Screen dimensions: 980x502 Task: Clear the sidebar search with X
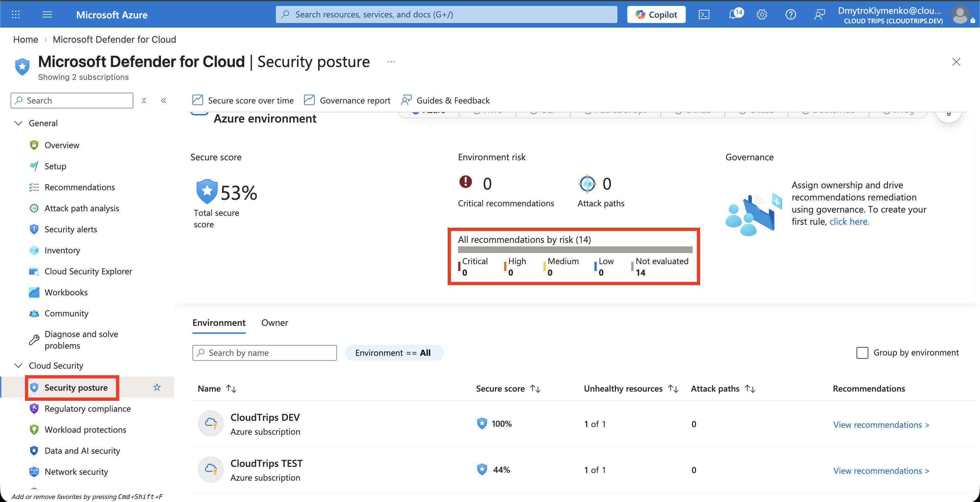tap(144, 101)
